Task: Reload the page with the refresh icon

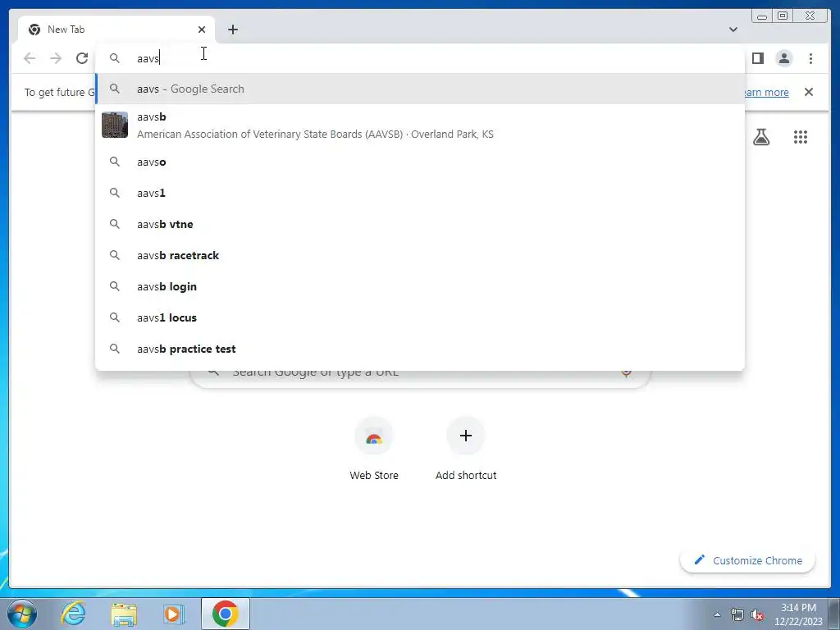Action: 82,58
